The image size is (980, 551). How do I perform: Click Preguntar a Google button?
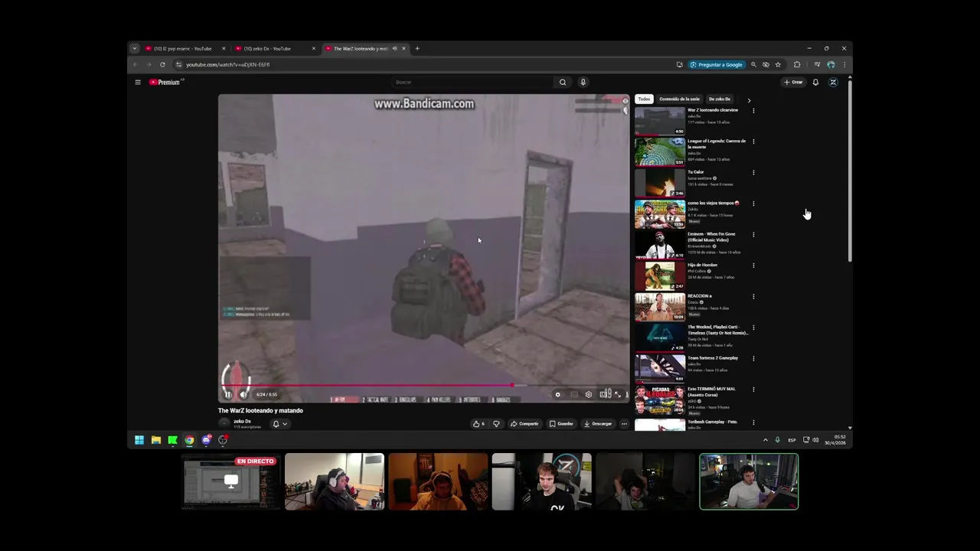point(716,65)
